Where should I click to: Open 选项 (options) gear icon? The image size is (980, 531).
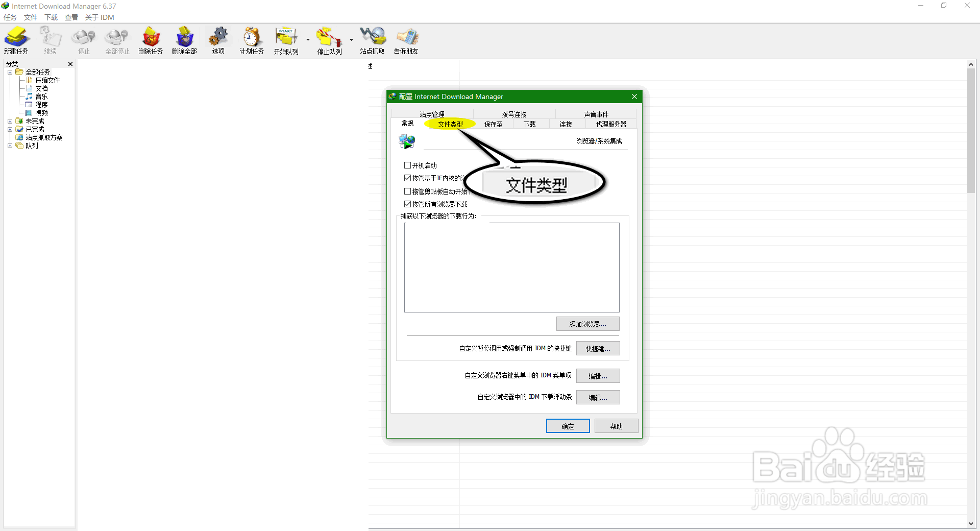218,40
